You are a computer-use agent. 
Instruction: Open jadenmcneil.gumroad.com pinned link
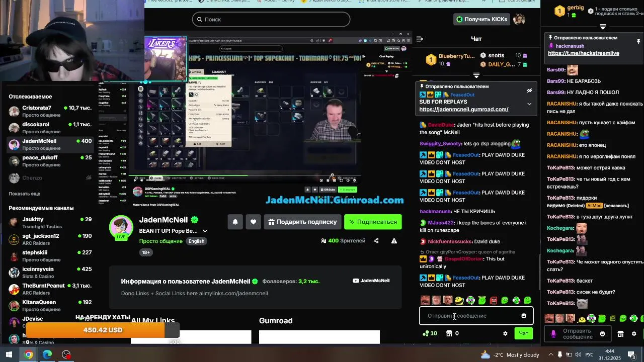[x=463, y=109]
